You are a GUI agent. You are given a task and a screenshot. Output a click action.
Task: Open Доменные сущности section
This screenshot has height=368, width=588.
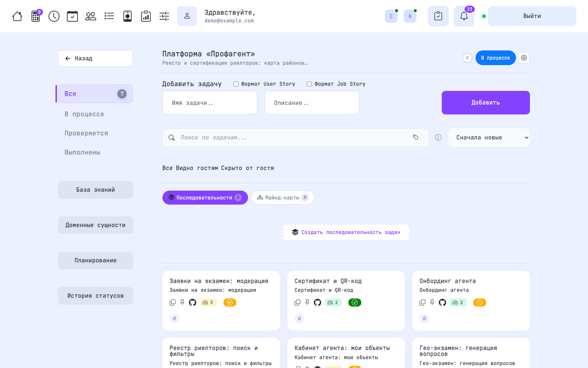pos(96,225)
